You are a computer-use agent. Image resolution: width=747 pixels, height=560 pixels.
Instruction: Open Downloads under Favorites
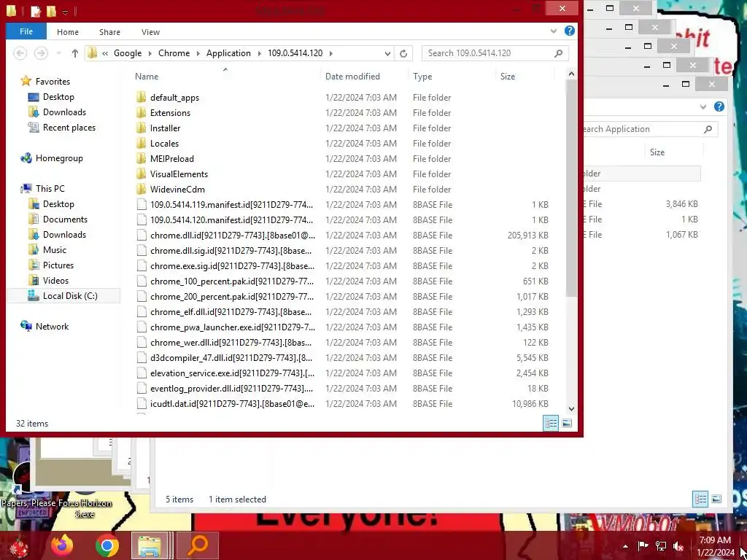click(64, 112)
